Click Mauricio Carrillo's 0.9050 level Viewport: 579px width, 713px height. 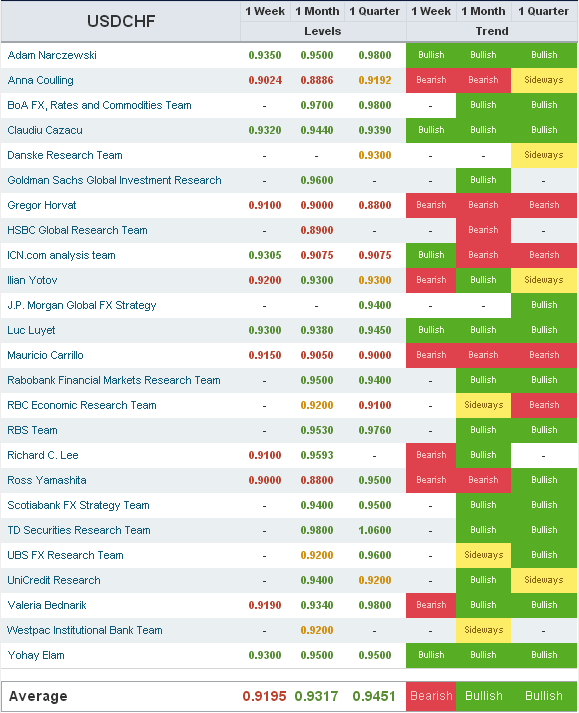pyautogui.click(x=317, y=356)
